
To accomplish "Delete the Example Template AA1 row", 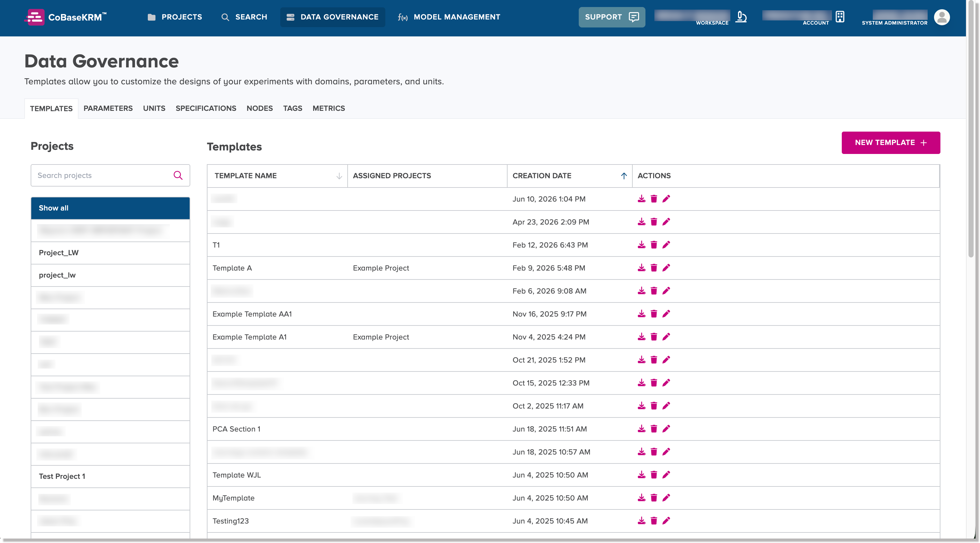I will pyautogui.click(x=653, y=314).
